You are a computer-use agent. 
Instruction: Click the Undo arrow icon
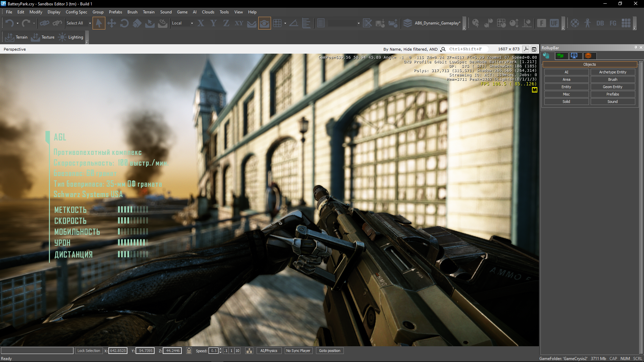point(9,23)
